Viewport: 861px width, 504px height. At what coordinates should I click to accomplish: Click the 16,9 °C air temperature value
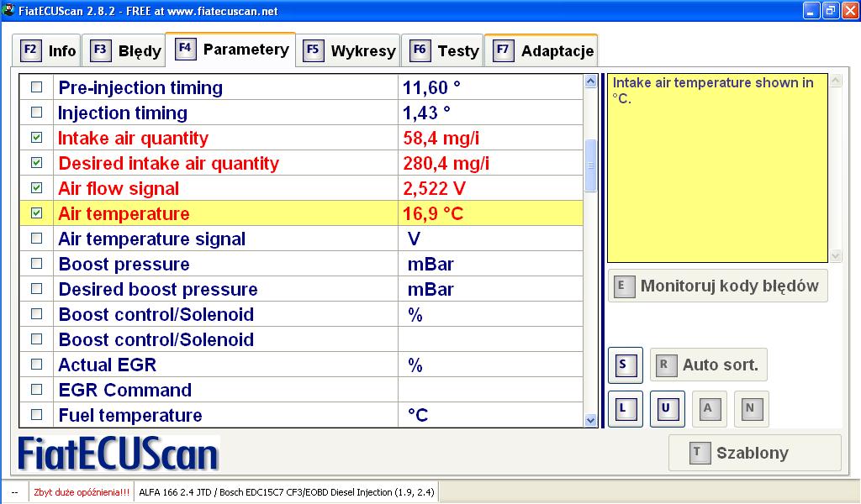(433, 214)
